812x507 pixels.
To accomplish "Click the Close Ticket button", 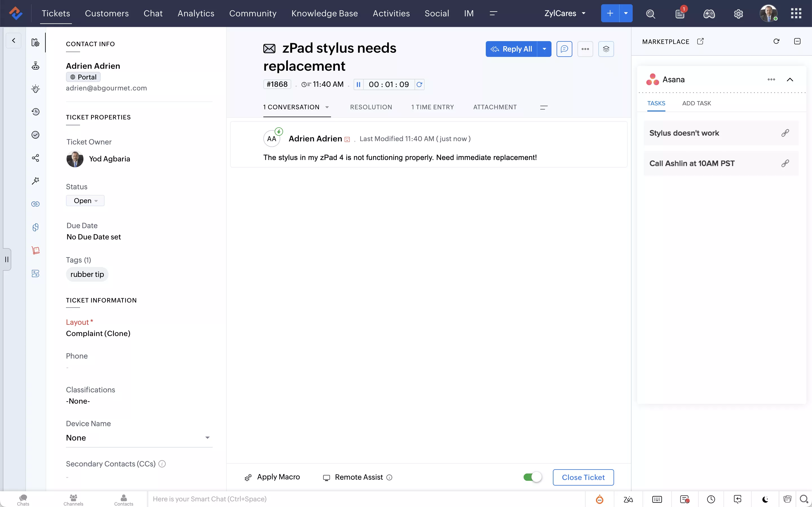I will point(583,477).
